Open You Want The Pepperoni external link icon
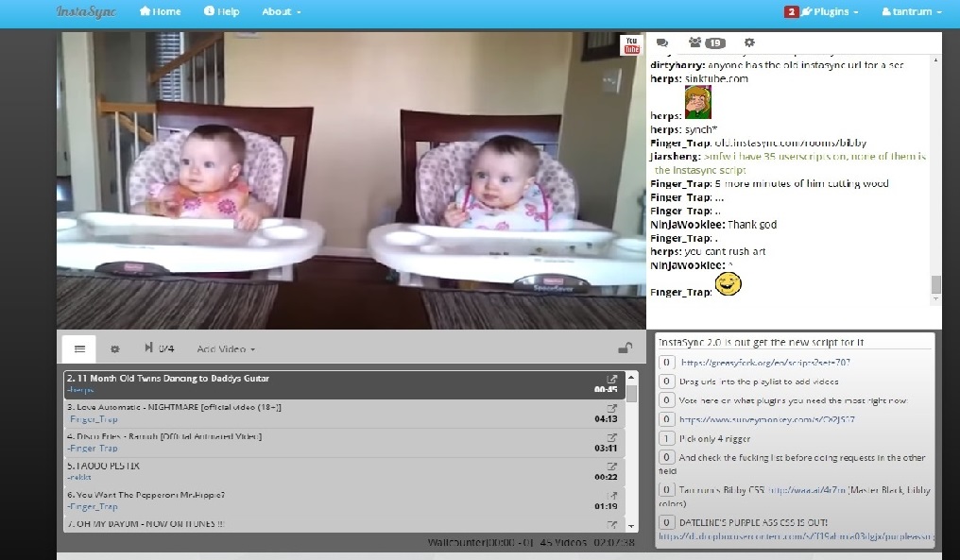The image size is (960, 560). point(611,496)
